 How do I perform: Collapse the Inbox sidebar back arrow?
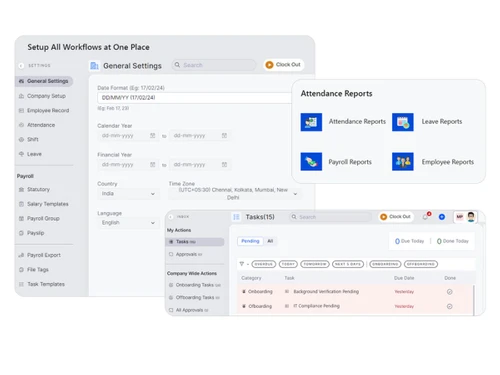pyautogui.click(x=171, y=217)
